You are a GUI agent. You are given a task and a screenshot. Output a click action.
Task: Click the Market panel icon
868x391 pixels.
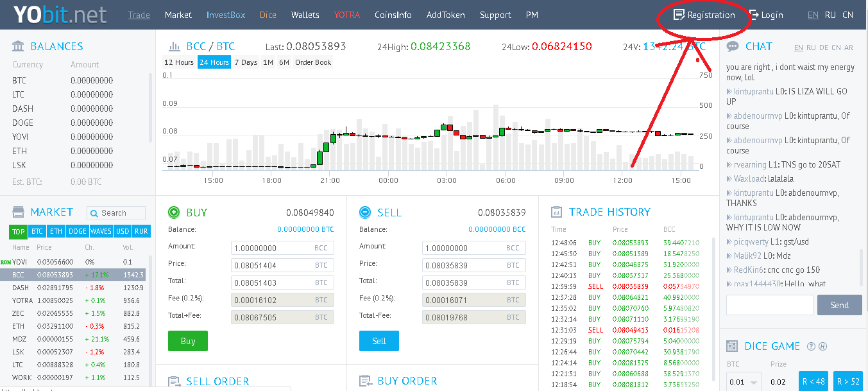[19, 212]
